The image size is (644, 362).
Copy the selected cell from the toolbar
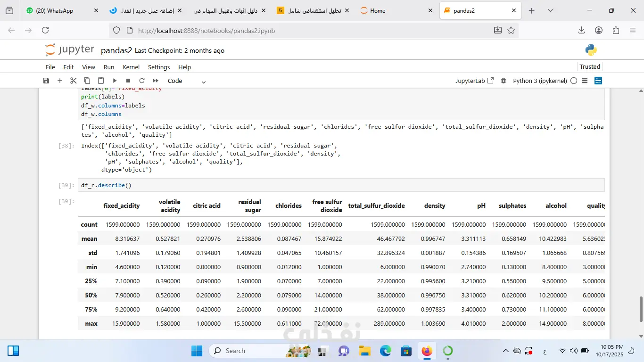click(87, 81)
